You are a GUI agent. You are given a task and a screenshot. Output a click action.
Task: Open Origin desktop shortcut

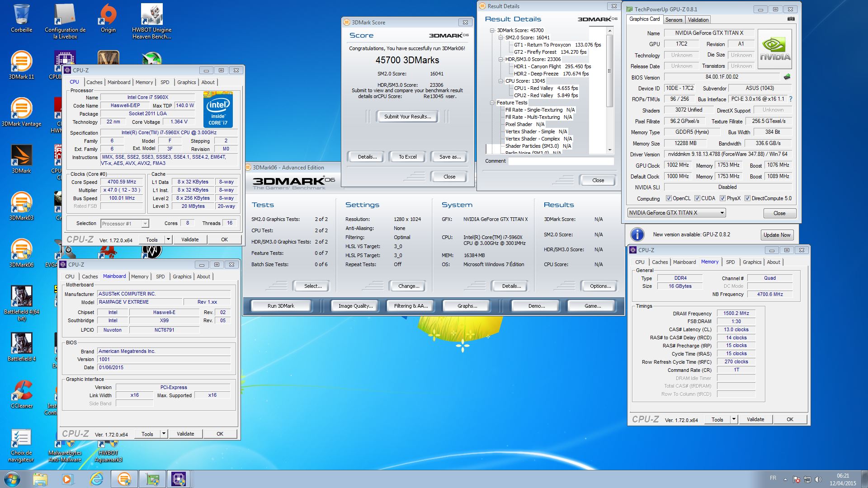(x=108, y=19)
